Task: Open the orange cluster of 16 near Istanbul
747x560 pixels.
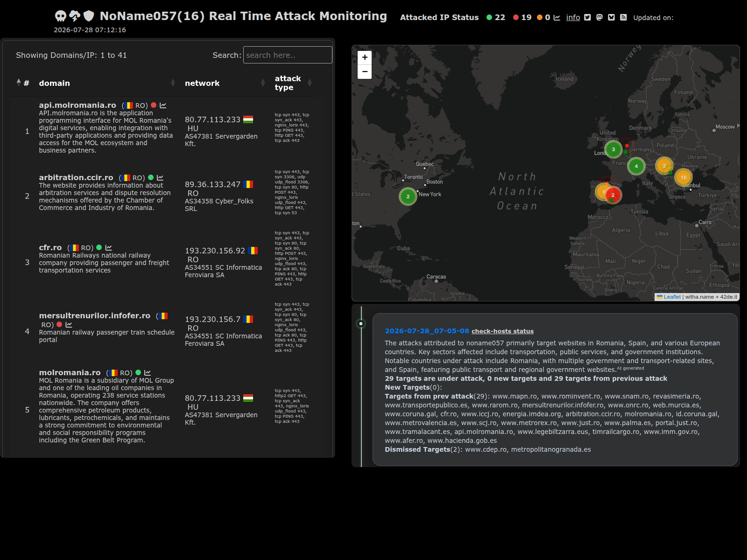Action: pos(684,177)
